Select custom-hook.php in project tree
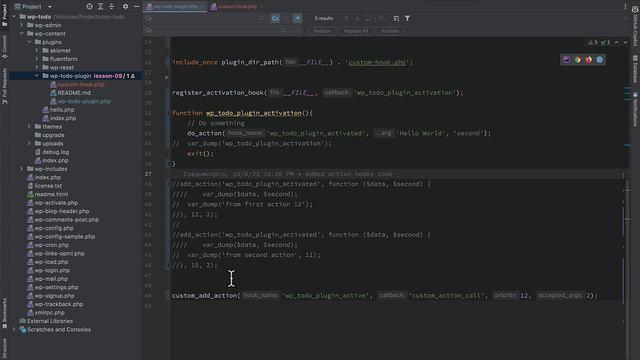Viewport: 640px width, 360px height. tap(81, 84)
